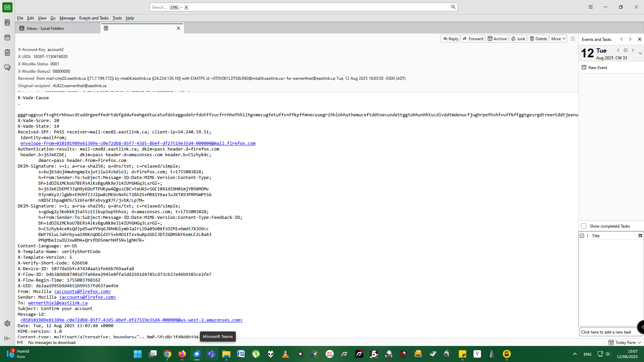Open Firefox from the taskbar
The width and height of the screenshot is (644, 362).
pos(182,354)
